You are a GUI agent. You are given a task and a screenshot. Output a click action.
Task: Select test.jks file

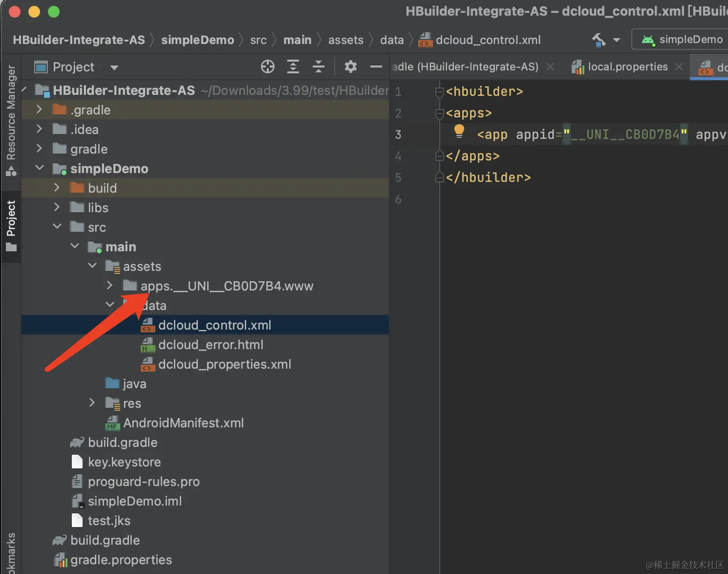(205, 521)
